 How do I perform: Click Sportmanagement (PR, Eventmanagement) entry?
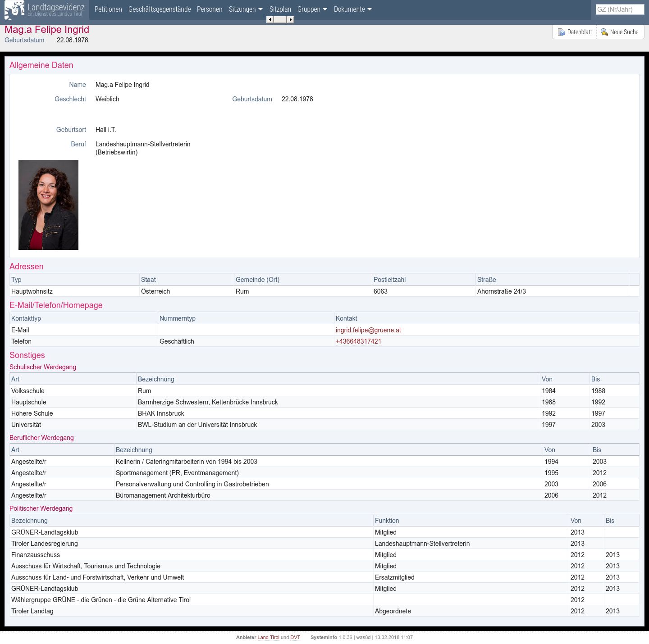tap(177, 473)
